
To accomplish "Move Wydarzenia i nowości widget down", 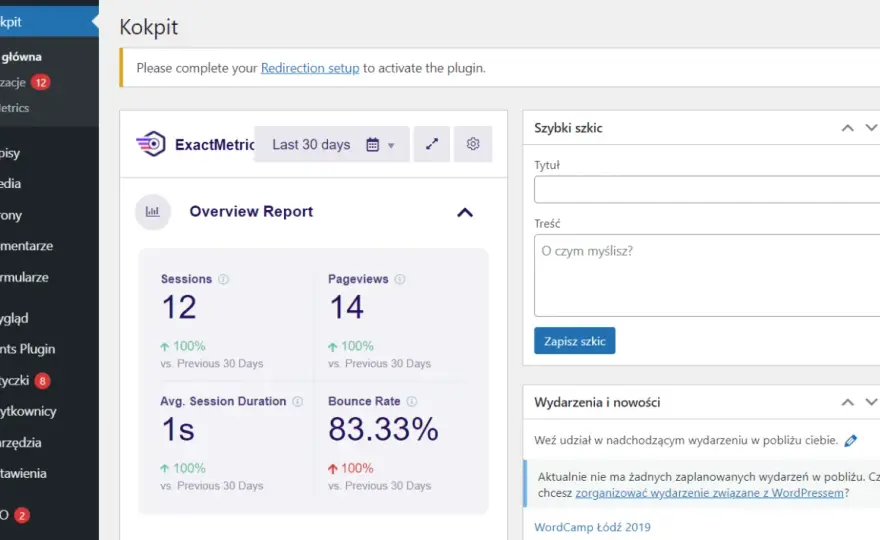I will point(872,402).
